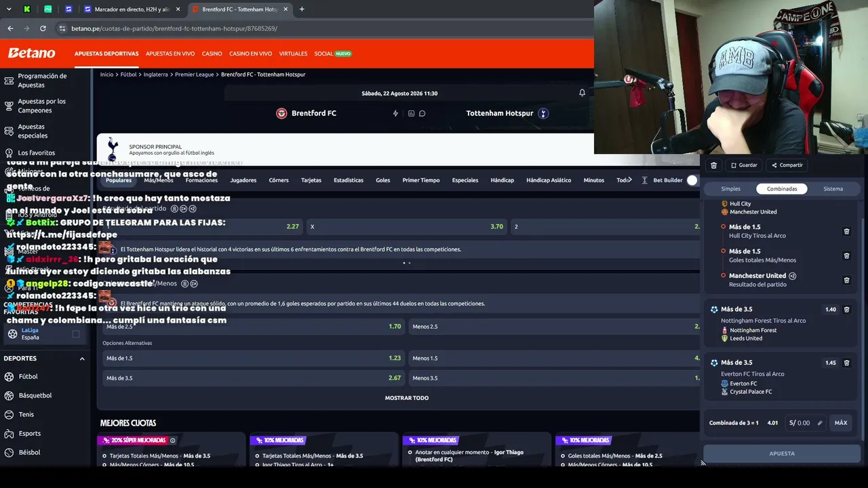Open the CASINO EN VIVO menu
The width and height of the screenshot is (868, 488).
tap(250, 54)
